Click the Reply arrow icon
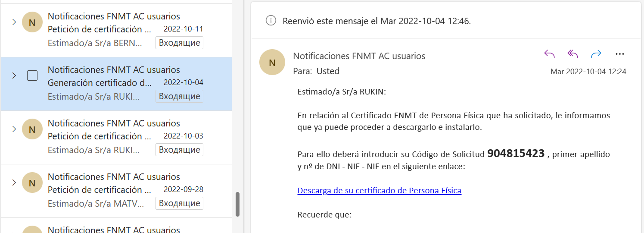Image resolution: width=644 pixels, height=233 pixels. point(549,54)
